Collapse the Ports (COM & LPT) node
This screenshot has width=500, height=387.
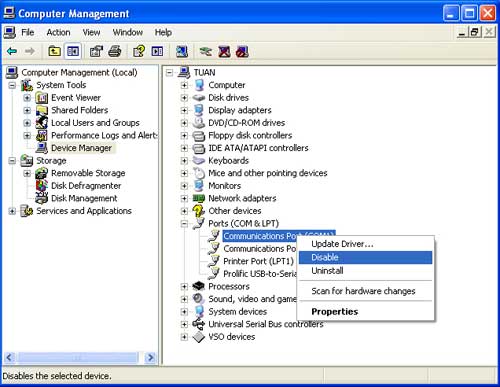point(184,223)
